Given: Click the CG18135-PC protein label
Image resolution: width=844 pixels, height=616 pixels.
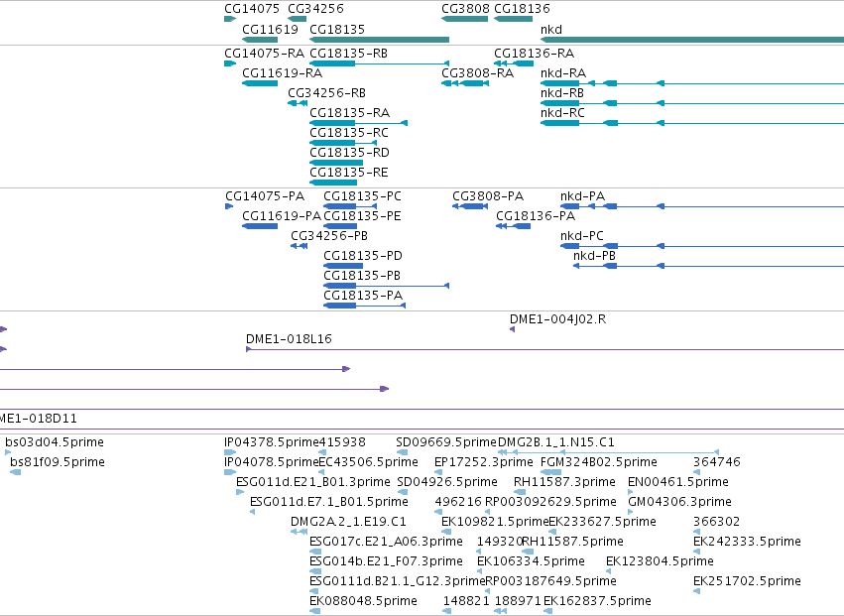Looking at the screenshot, I should (362, 196).
